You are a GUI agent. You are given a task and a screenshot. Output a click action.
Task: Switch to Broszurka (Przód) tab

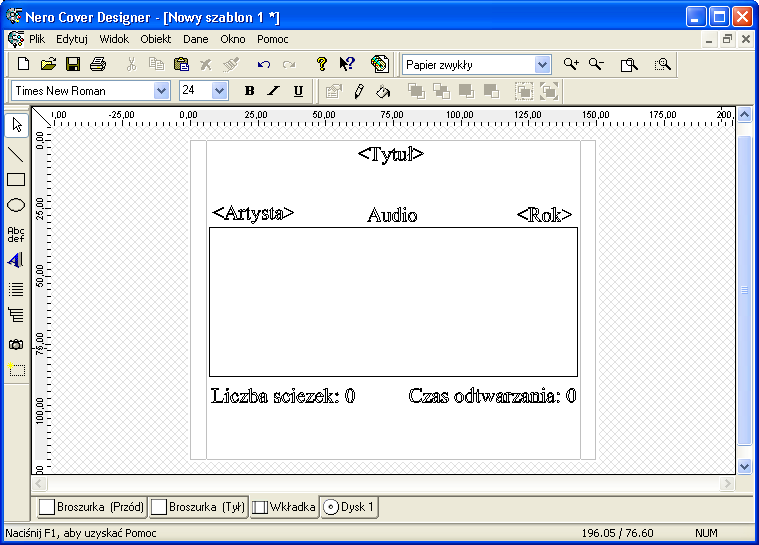91,507
